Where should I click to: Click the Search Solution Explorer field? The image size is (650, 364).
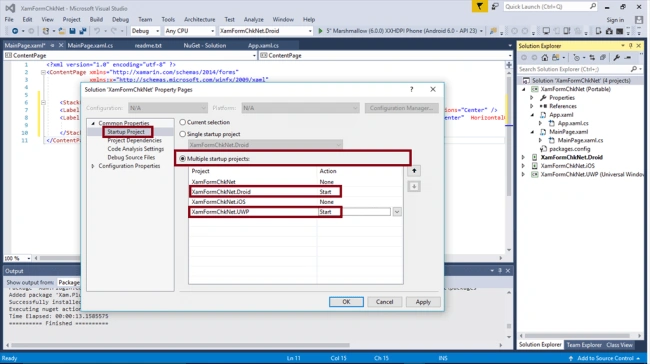point(575,69)
